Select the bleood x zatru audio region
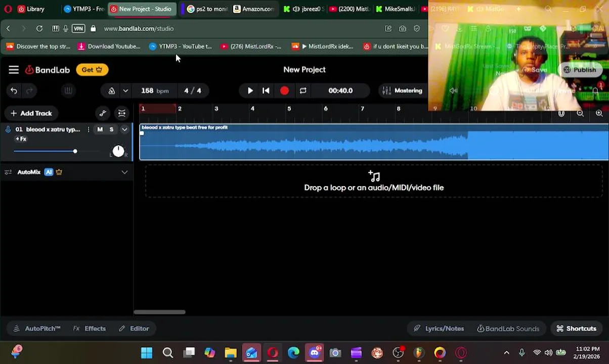 pos(374,142)
